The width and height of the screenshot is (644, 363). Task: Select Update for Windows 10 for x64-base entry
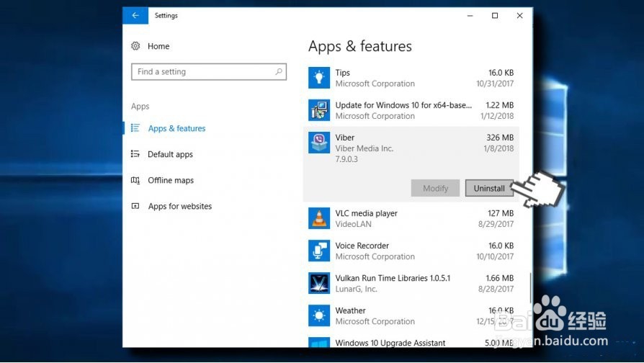coord(403,105)
